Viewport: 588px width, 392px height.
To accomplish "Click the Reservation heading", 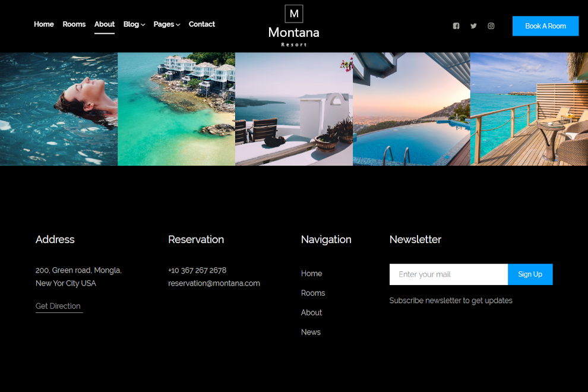I will coord(196,239).
